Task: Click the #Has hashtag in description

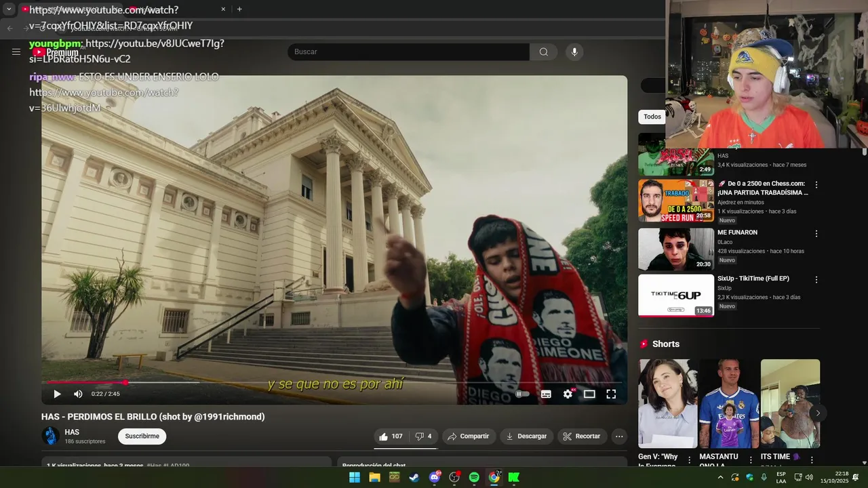Action: [x=154, y=466]
